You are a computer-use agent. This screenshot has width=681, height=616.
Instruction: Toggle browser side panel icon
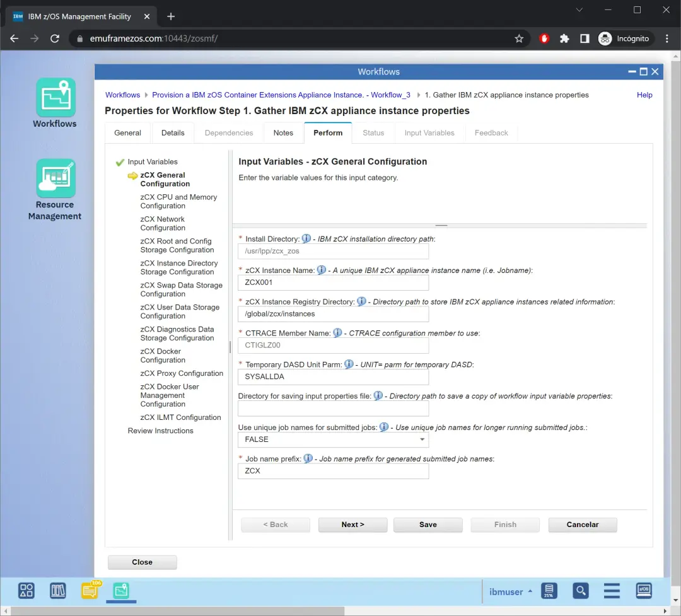(585, 38)
